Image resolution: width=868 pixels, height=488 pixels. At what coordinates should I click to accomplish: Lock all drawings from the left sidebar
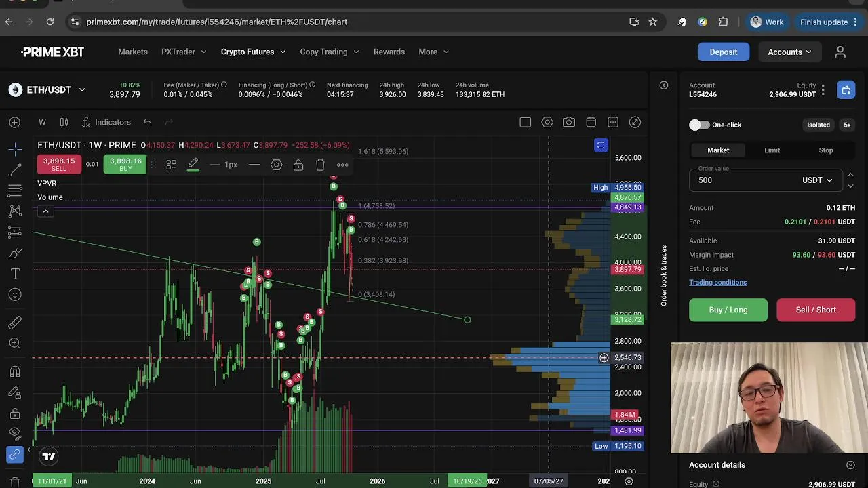click(x=15, y=413)
